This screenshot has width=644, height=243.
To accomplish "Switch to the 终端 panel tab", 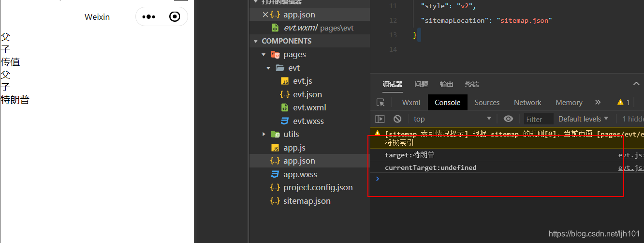I will coord(472,84).
